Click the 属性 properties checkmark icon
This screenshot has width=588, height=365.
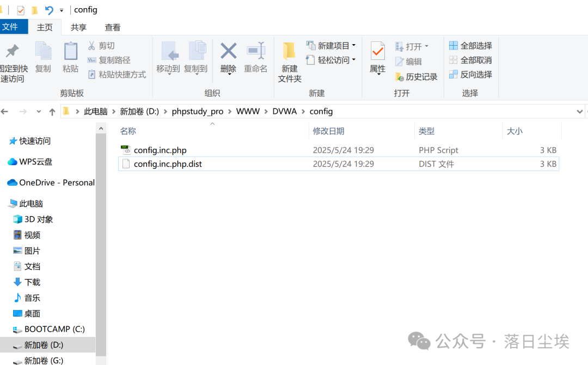[x=378, y=51]
